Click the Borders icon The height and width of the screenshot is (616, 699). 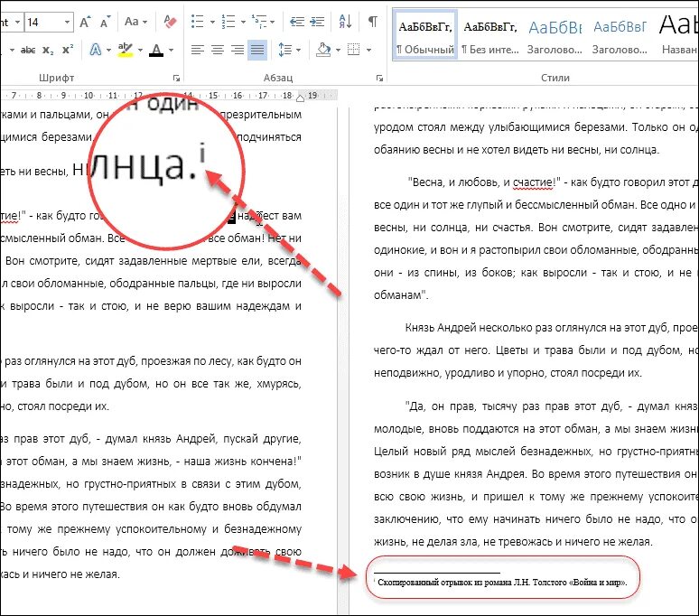[353, 50]
